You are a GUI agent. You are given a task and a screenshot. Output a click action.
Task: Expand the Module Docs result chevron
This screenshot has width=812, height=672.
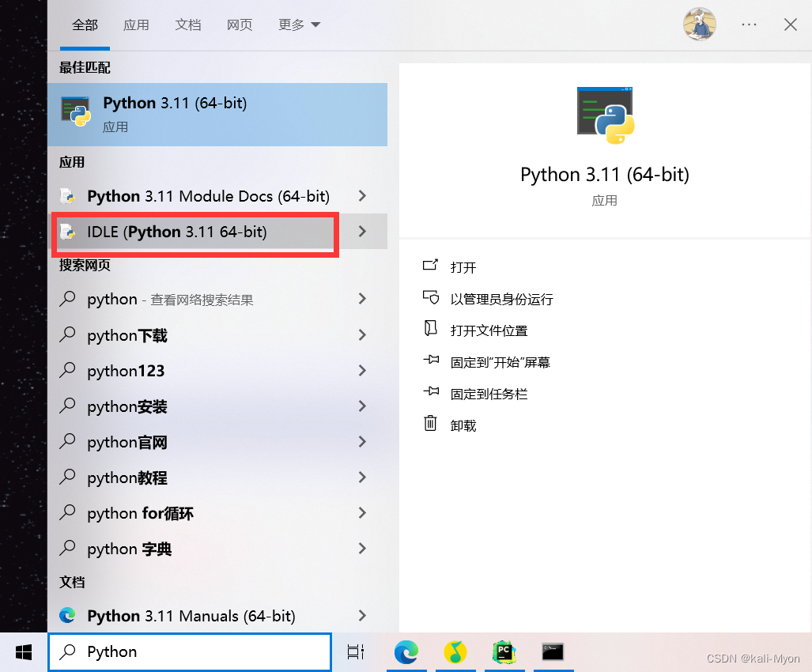[362, 196]
